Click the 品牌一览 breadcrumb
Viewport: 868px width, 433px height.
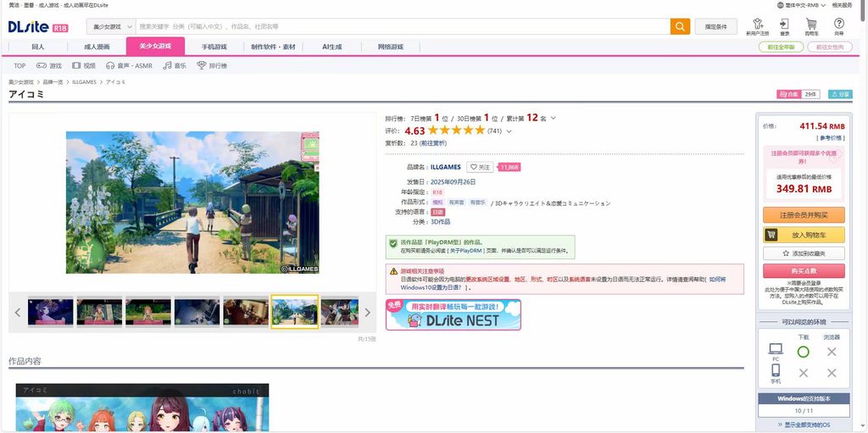53,82
